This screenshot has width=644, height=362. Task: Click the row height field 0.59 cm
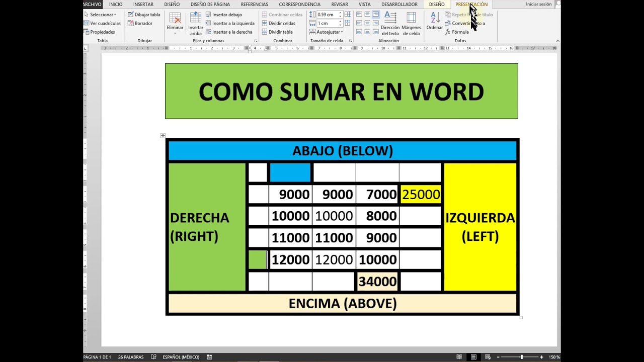(x=328, y=15)
